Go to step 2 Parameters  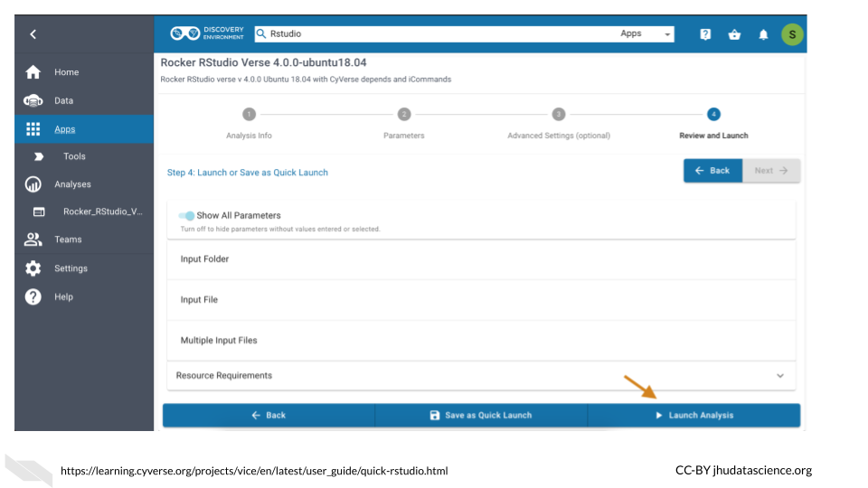(404, 115)
